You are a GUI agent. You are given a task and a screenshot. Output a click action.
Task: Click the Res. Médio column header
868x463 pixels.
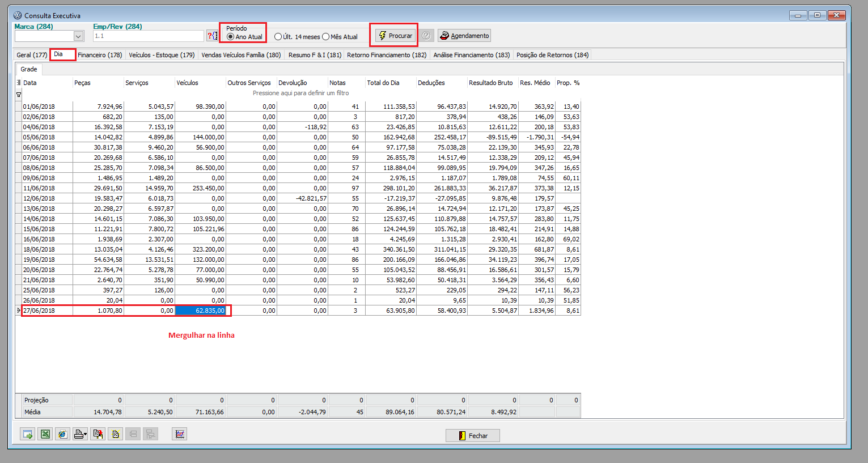point(537,83)
